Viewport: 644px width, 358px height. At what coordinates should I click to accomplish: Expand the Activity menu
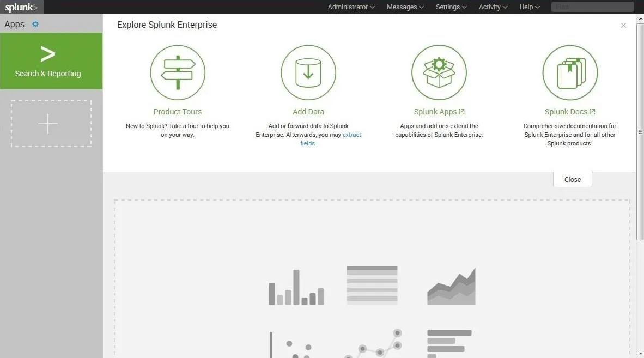pyautogui.click(x=493, y=7)
